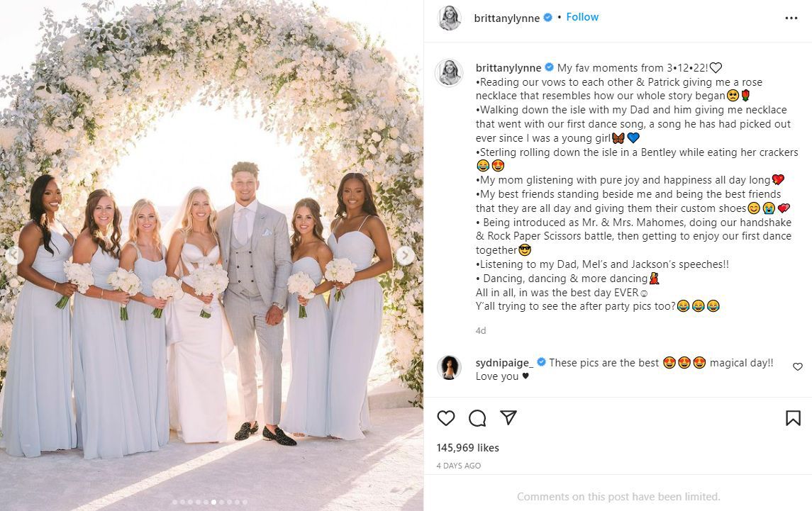Select the highlighted carousel dot indicator
The height and width of the screenshot is (511, 812).
coord(213,501)
